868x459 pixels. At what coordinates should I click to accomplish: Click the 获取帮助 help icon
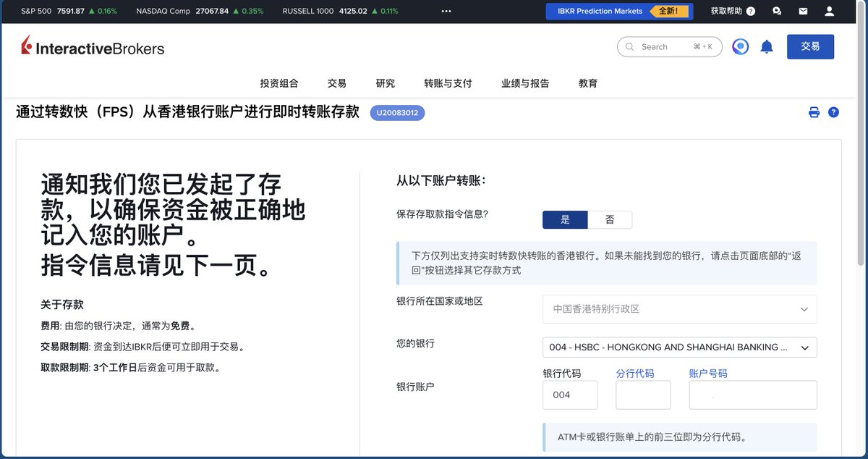[750, 12]
